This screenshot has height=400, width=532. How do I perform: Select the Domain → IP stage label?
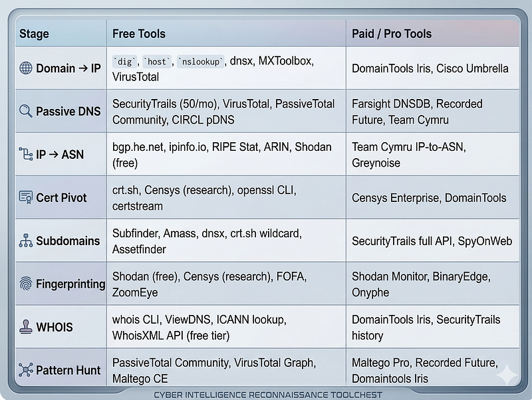(x=68, y=68)
